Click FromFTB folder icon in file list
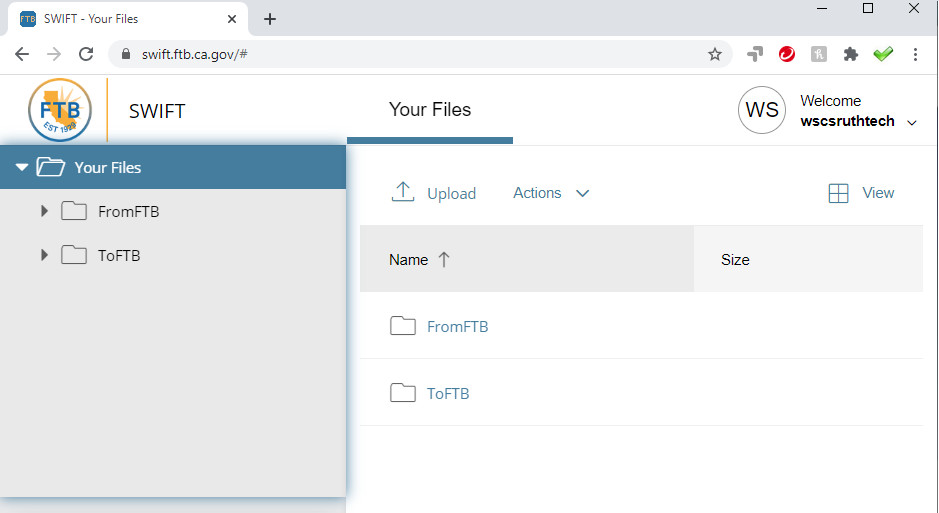This screenshot has height=513, width=939. tap(403, 326)
